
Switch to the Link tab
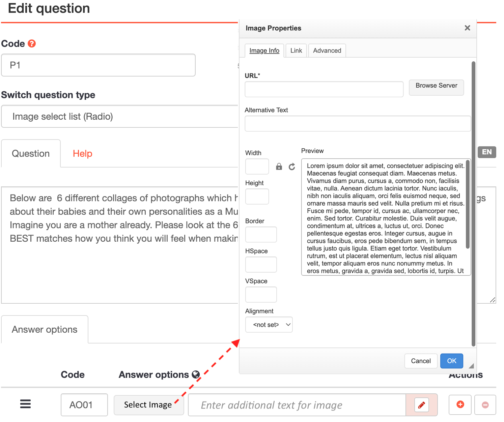(296, 51)
